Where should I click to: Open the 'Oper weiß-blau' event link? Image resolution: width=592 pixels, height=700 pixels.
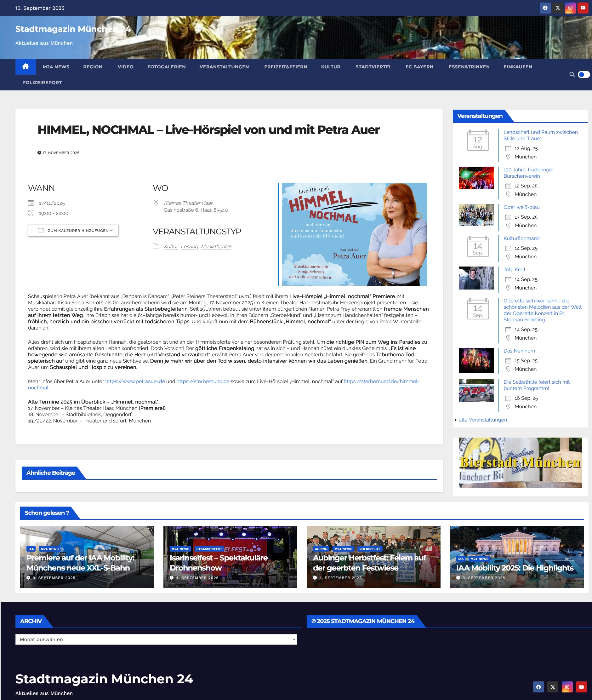521,207
